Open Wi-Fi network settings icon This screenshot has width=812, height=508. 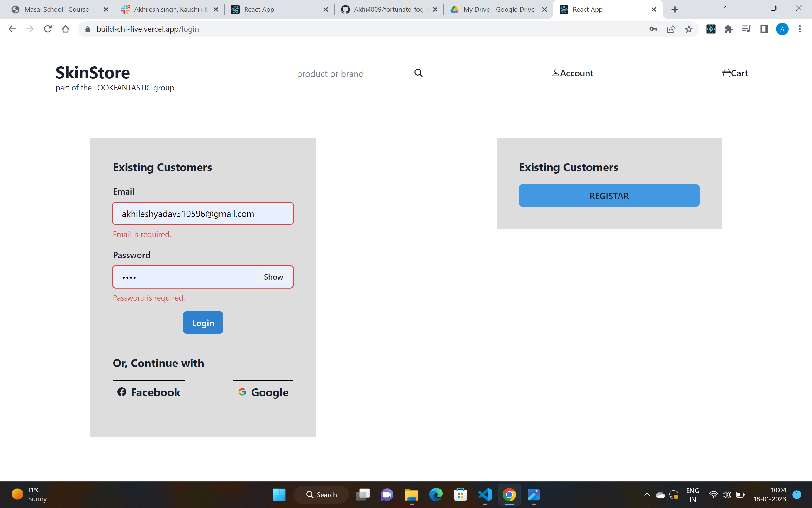coord(713,495)
